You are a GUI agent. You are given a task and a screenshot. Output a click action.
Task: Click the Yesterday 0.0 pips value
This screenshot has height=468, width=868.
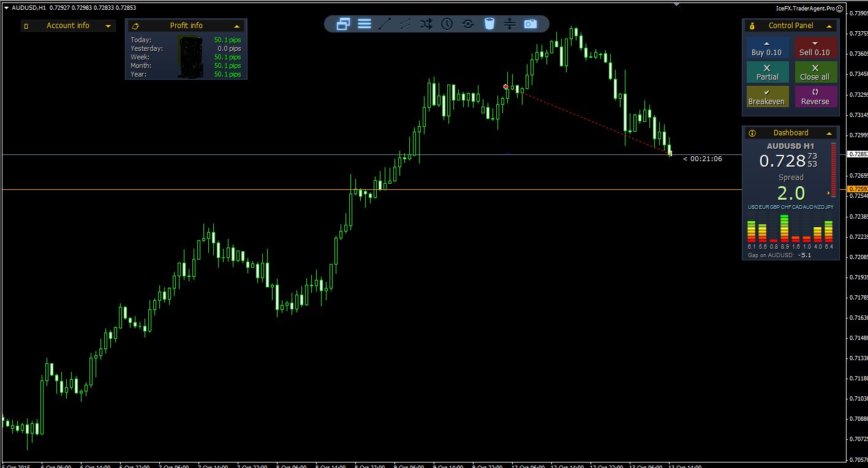point(229,48)
